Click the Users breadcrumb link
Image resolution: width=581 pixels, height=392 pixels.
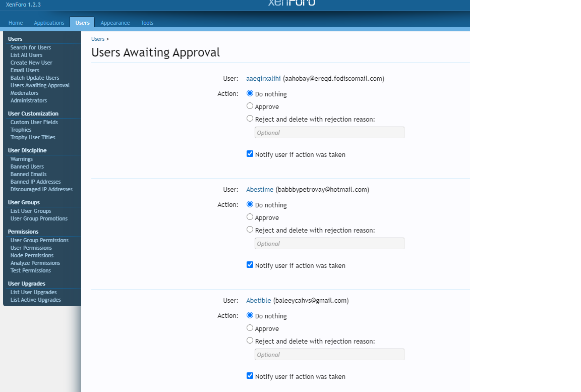click(x=98, y=39)
